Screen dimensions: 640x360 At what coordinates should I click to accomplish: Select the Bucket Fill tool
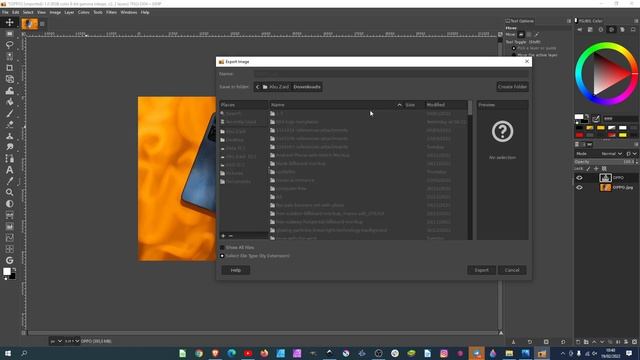pos(9,102)
